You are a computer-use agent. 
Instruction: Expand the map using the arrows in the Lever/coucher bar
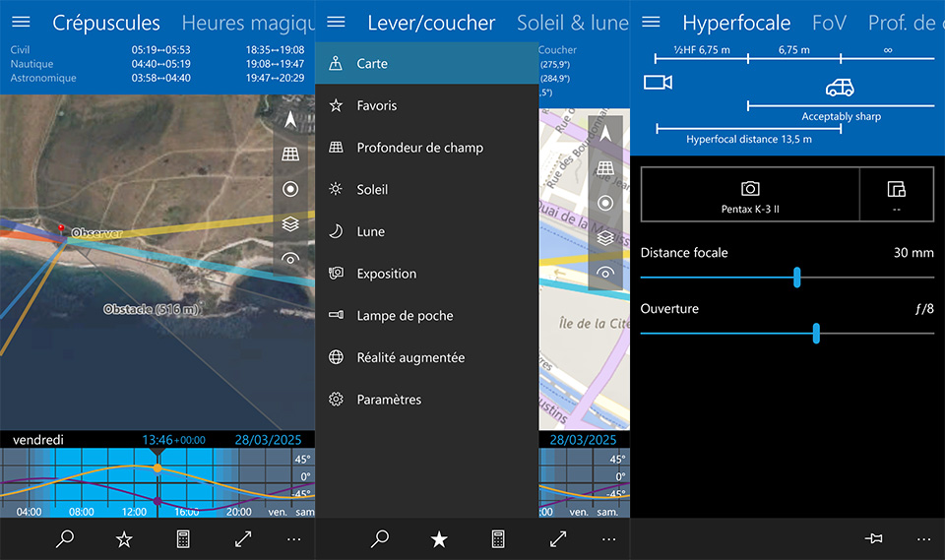click(x=558, y=538)
